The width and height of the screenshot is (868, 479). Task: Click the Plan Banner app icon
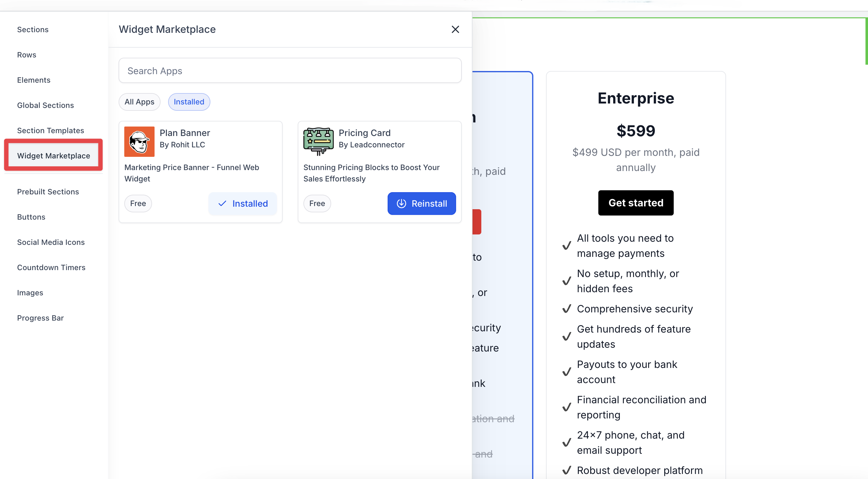[x=139, y=142]
